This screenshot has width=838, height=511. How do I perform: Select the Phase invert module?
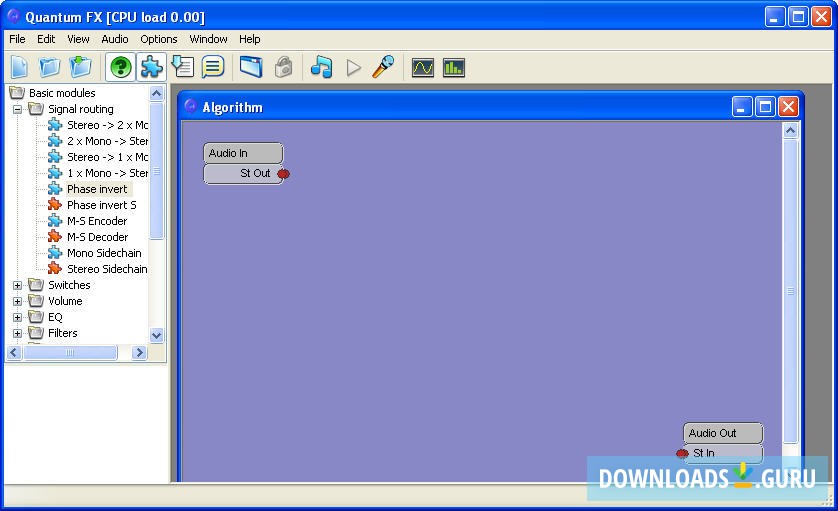97,189
